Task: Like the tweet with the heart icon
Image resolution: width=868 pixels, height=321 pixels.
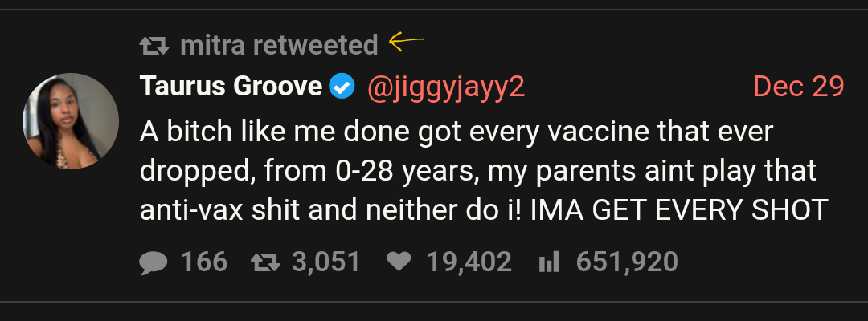Action: (x=398, y=262)
